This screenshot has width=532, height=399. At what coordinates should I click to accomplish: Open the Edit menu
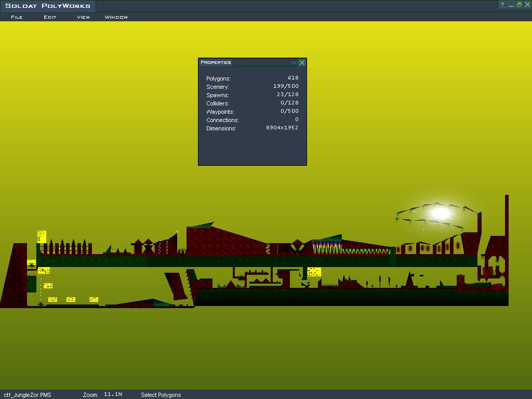click(x=50, y=17)
